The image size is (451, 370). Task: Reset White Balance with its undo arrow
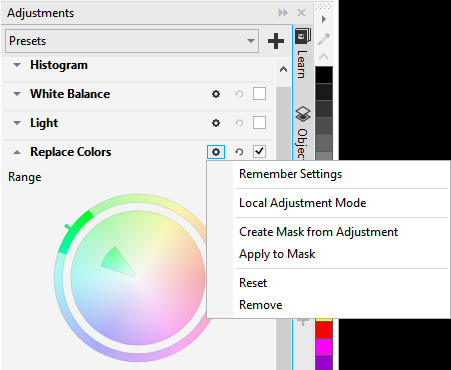point(239,94)
